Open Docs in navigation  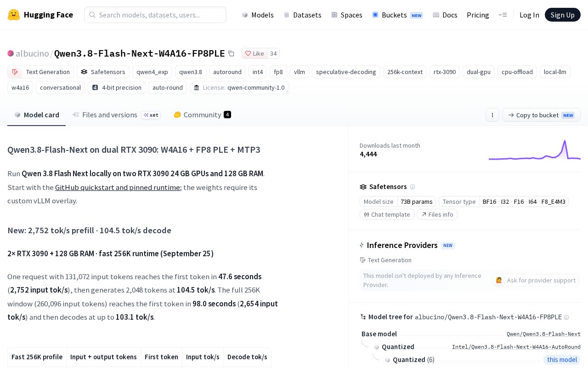click(x=445, y=15)
